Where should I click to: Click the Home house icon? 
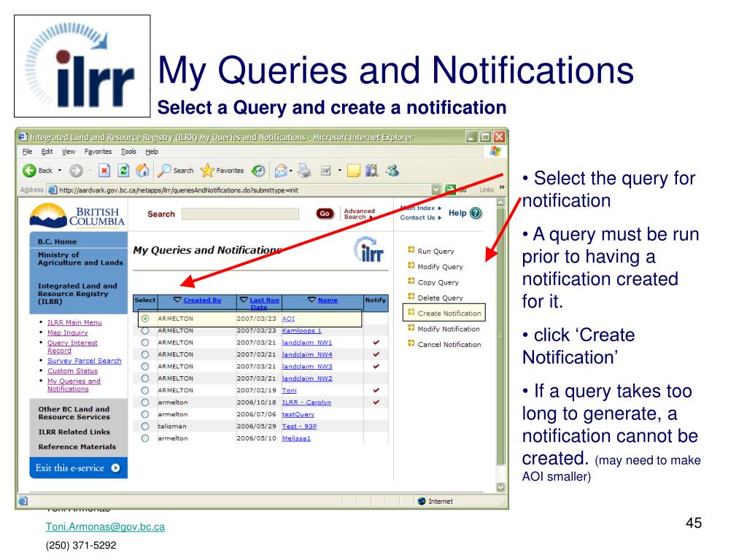pyautogui.click(x=142, y=171)
